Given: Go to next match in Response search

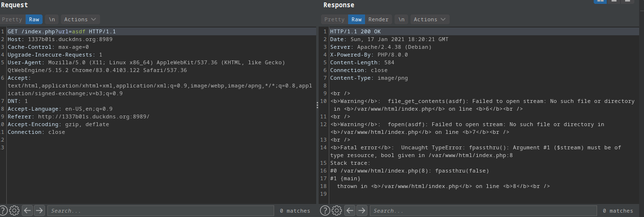Looking at the screenshot, I should tap(362, 210).
